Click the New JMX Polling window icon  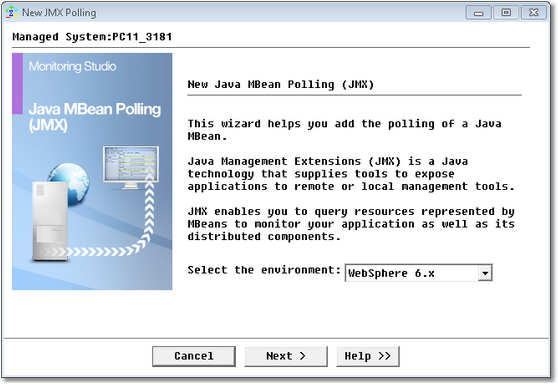[12, 12]
